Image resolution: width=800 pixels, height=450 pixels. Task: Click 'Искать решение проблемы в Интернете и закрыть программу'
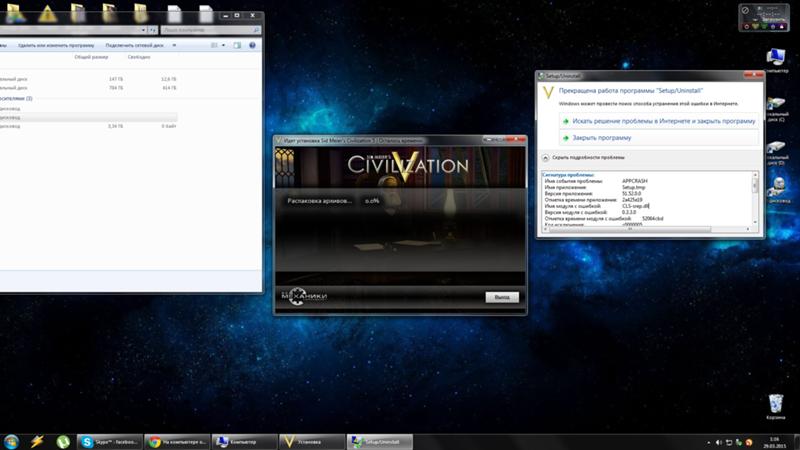659,121
